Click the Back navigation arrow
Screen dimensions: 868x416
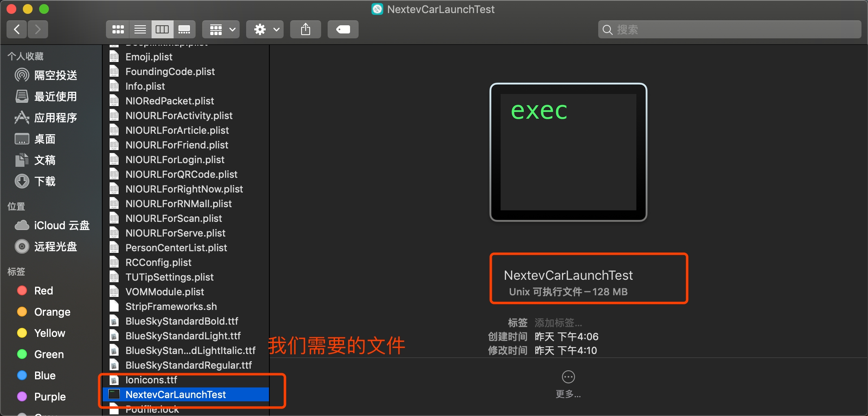(x=17, y=29)
